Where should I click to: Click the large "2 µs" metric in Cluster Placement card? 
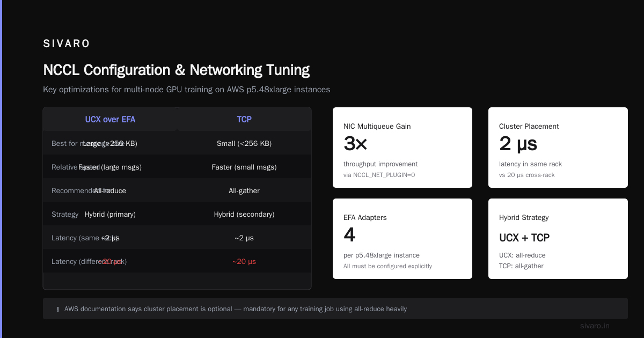tap(518, 144)
